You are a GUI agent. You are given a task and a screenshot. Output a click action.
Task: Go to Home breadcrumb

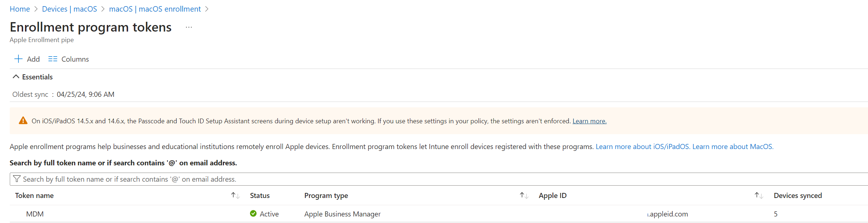(x=20, y=9)
